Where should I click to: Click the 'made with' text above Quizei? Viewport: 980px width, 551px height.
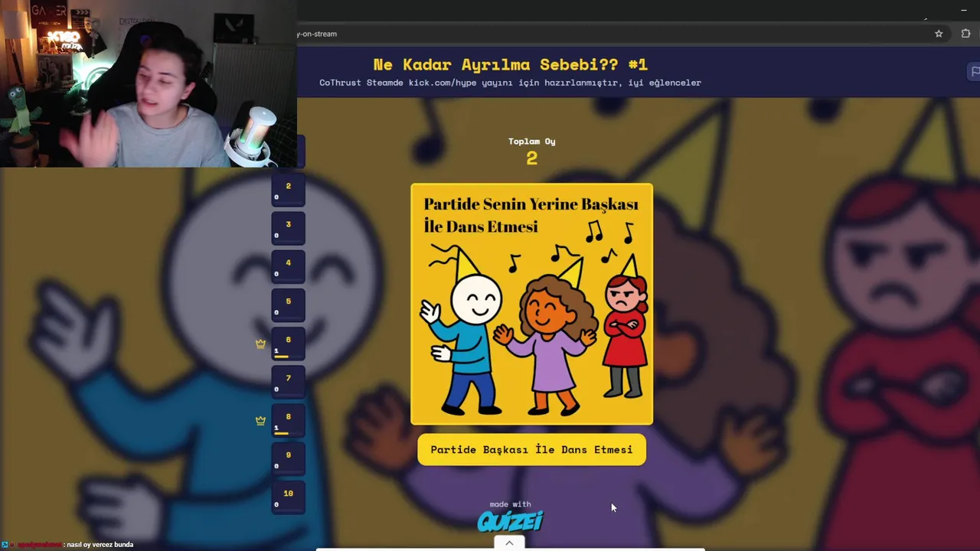510,504
